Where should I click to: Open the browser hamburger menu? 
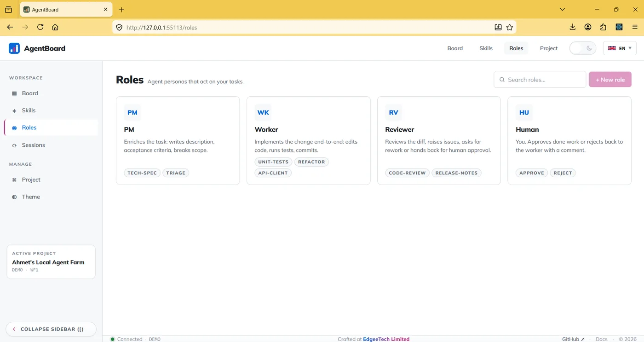(635, 27)
